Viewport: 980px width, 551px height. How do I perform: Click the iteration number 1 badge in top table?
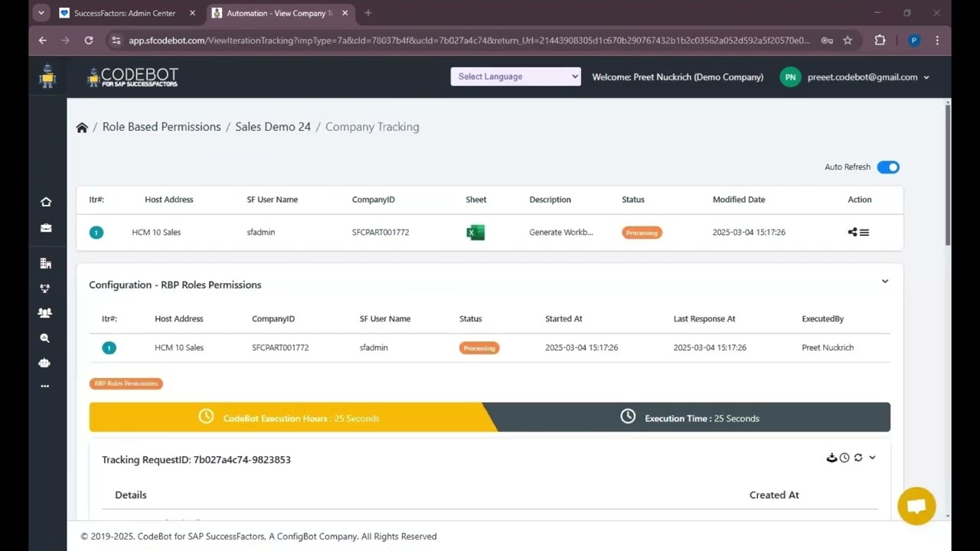[96, 233]
